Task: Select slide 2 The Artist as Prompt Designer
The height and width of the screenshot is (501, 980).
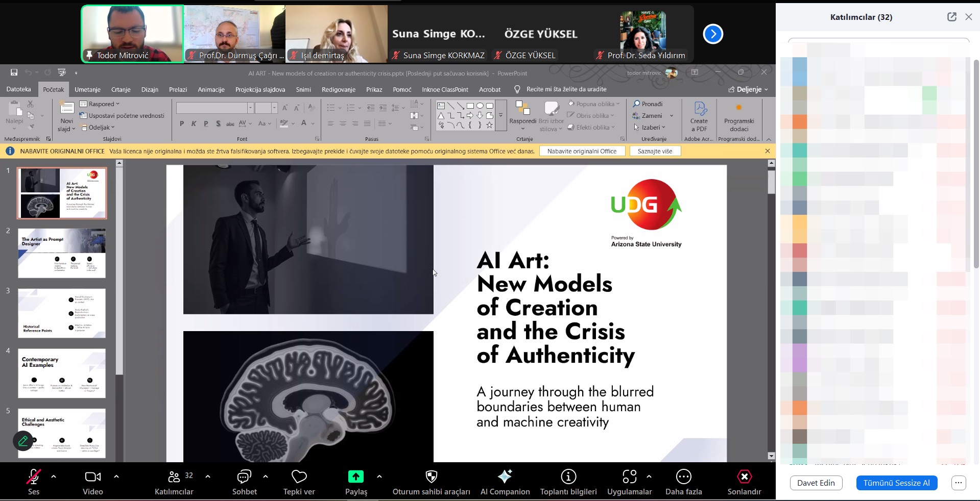Action: click(x=62, y=254)
